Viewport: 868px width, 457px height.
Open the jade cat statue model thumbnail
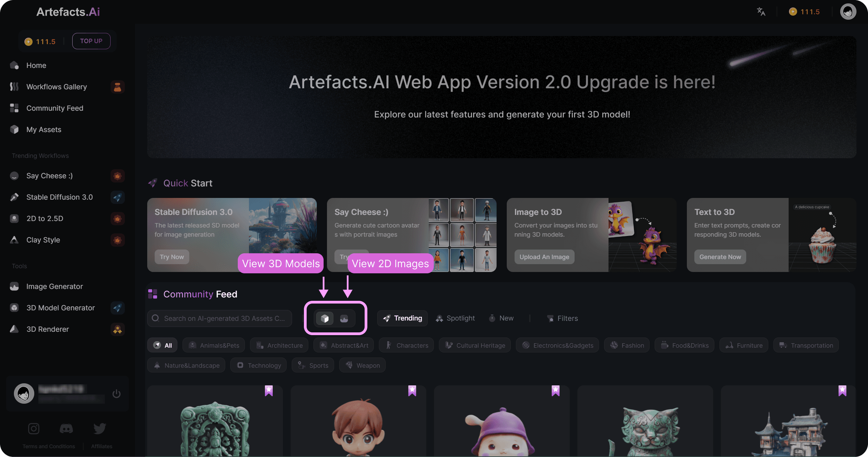click(645, 421)
